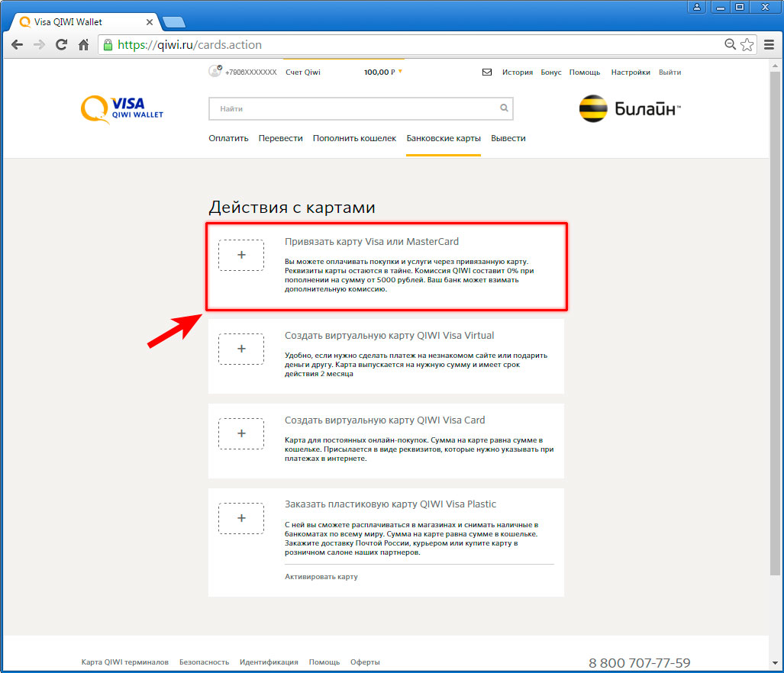Screen dimensions: 784x673
Task: Bookmark this page with the star icon
Action: click(747, 44)
